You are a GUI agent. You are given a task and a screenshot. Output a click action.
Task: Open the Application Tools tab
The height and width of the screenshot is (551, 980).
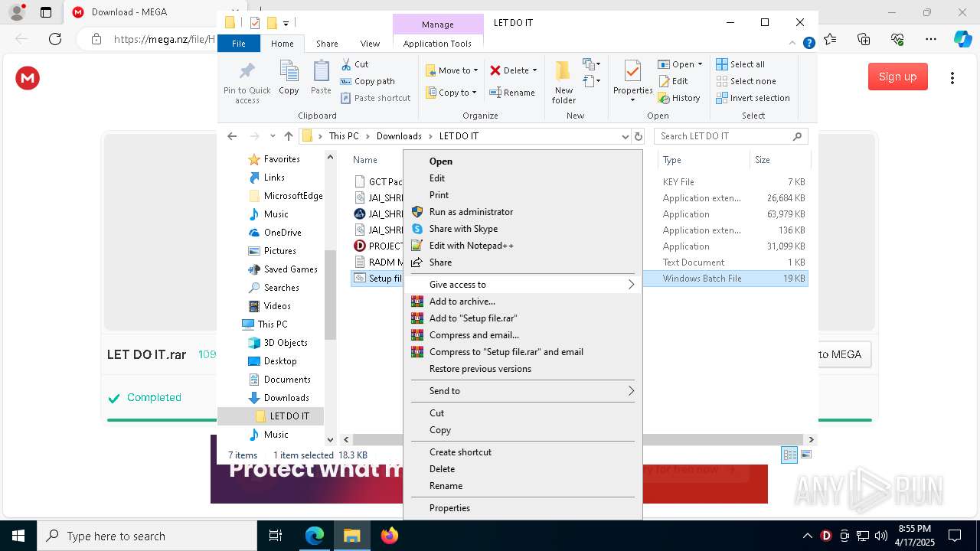(x=437, y=44)
